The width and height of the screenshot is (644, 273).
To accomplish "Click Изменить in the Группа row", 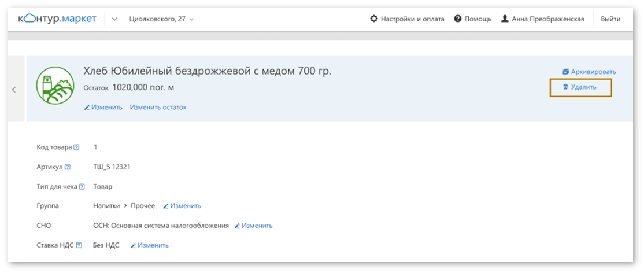I will tap(182, 206).
